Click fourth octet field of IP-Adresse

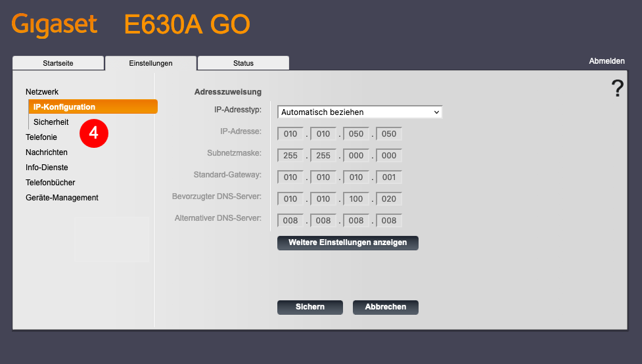coord(388,134)
